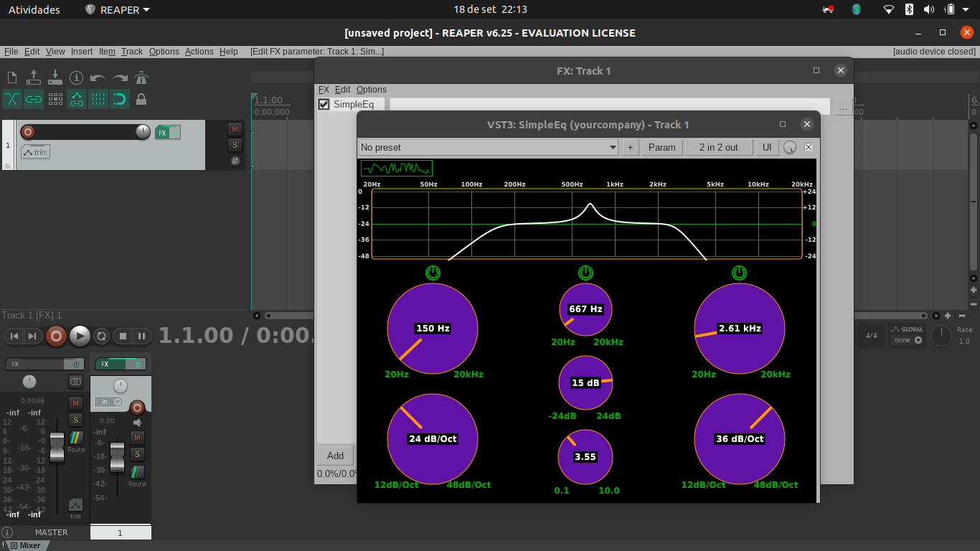This screenshot has width=980, height=551.
Task: Toggle track 1 FX bypass power in track panel
Action: (175, 133)
